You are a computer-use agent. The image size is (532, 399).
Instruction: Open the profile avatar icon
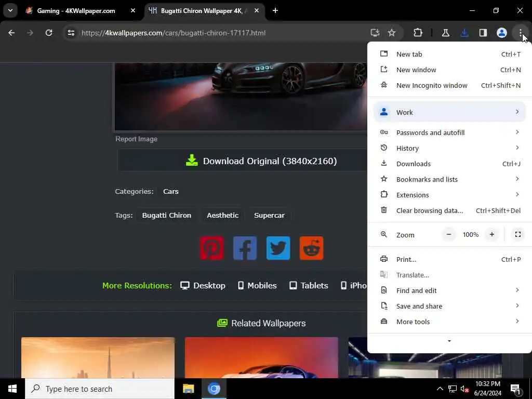click(502, 33)
